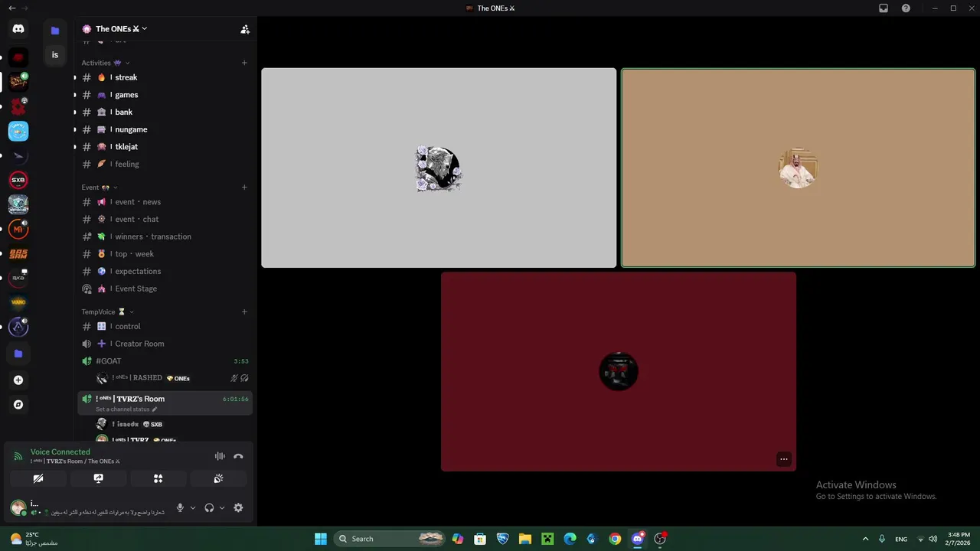Open event chat channel

click(165, 219)
